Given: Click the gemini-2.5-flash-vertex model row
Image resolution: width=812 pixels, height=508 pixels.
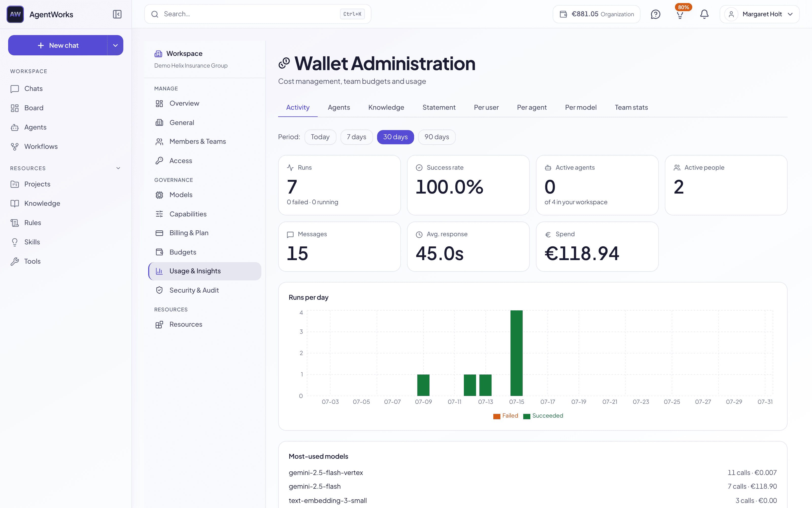Looking at the screenshot, I should (x=533, y=473).
